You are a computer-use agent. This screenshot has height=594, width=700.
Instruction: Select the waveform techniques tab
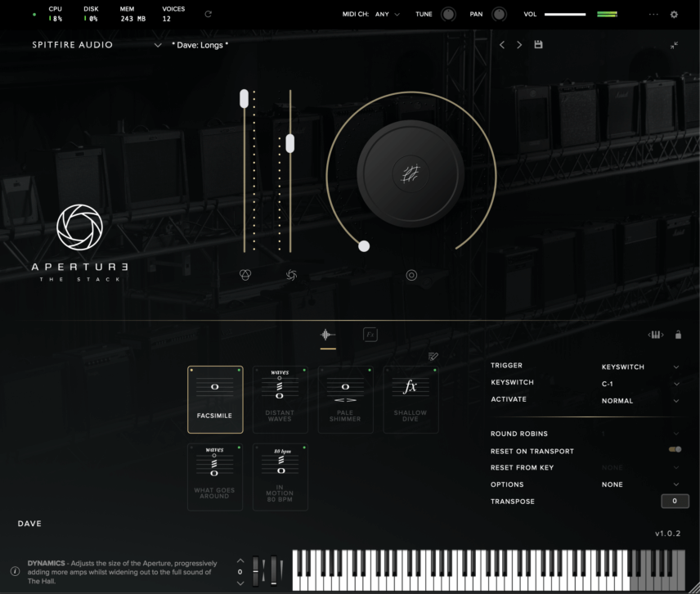pos(328,335)
